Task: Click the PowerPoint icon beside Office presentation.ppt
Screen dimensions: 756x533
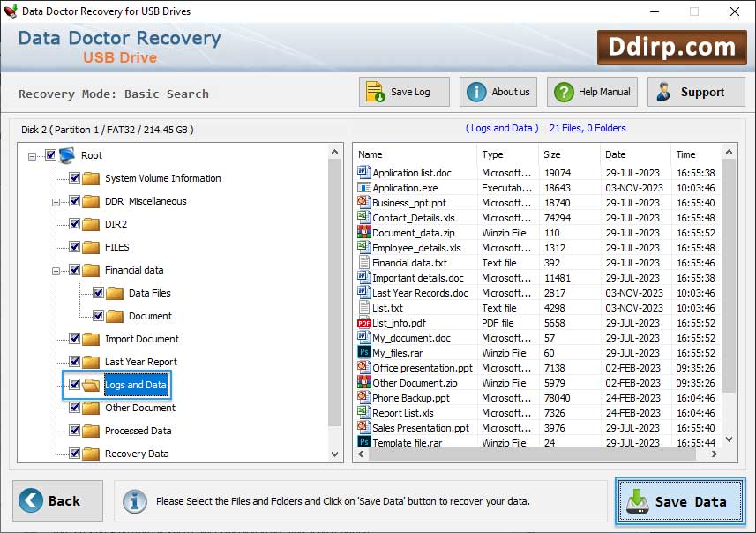Action: [363, 366]
